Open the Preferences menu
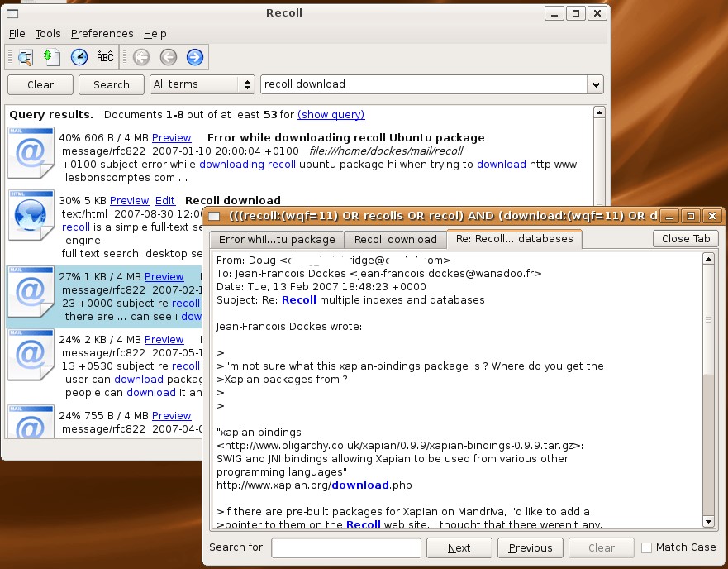Viewport: 728px width, 569px height. (102, 34)
